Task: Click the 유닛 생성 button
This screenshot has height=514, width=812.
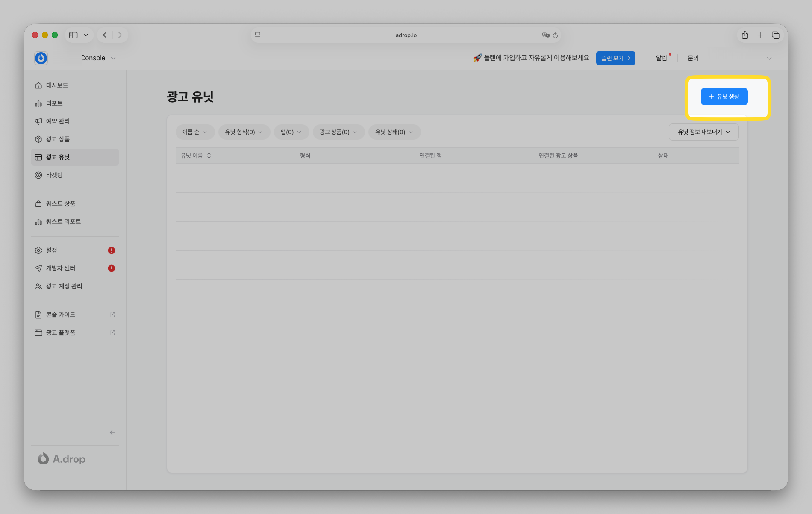Action: [x=724, y=97]
